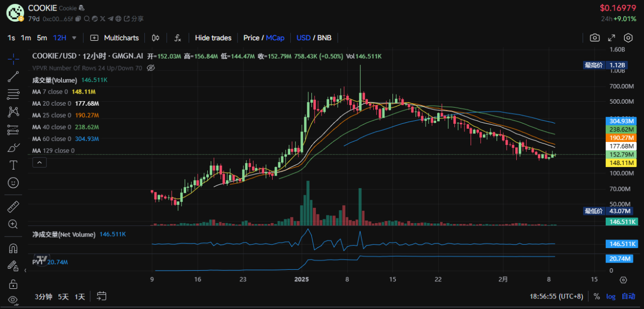Click the Hide trades button
This screenshot has height=309, width=644.
coord(213,38)
